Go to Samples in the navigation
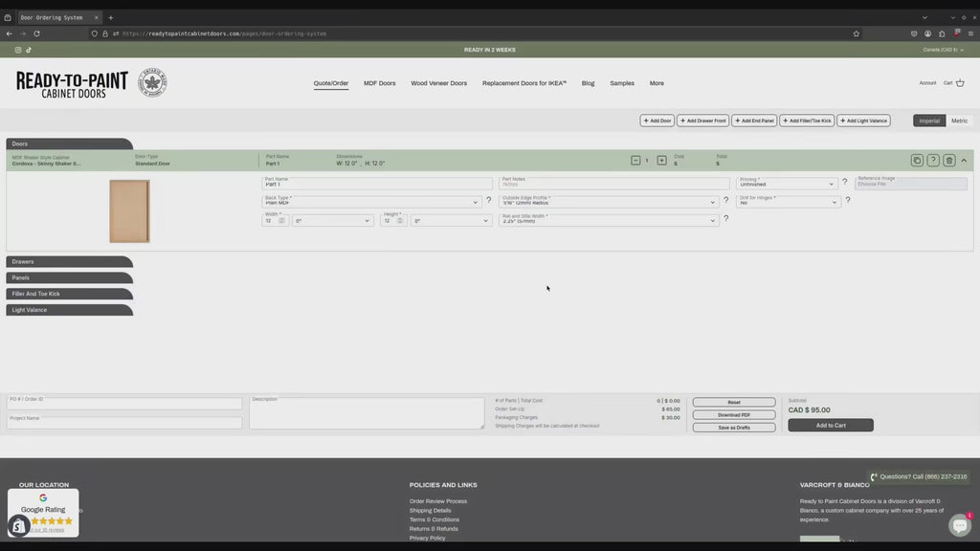 click(622, 83)
